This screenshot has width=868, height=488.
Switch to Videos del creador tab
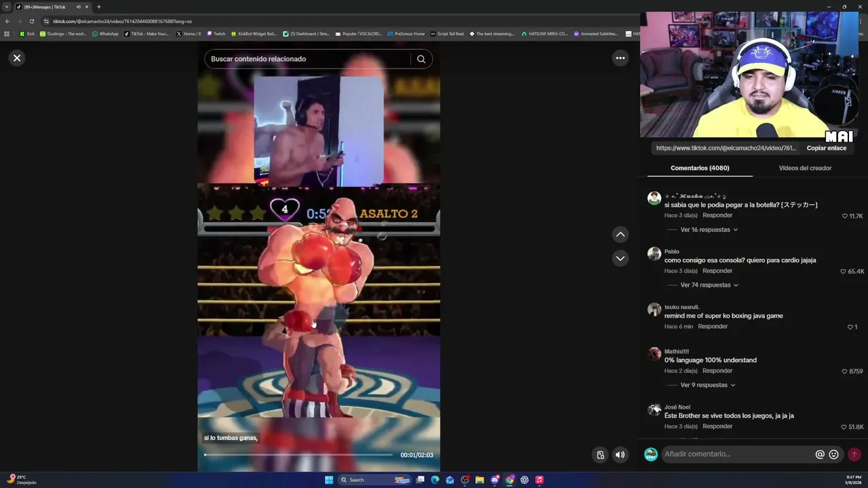point(805,168)
